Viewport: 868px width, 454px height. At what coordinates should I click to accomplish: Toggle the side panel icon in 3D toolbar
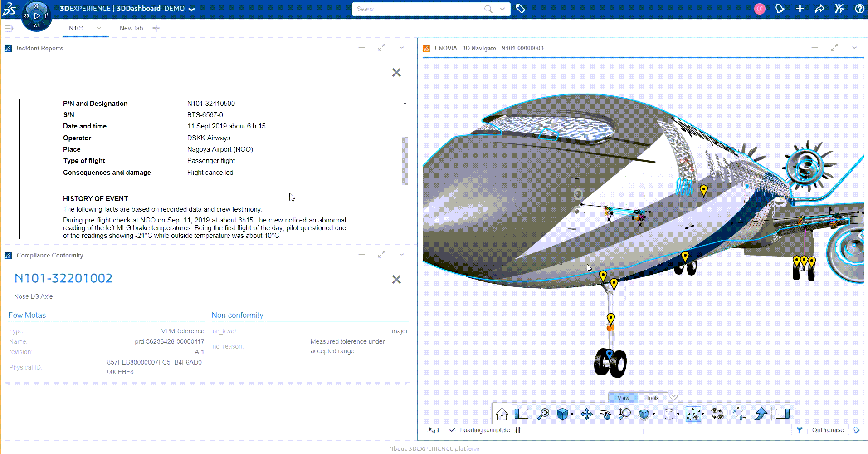point(522,414)
